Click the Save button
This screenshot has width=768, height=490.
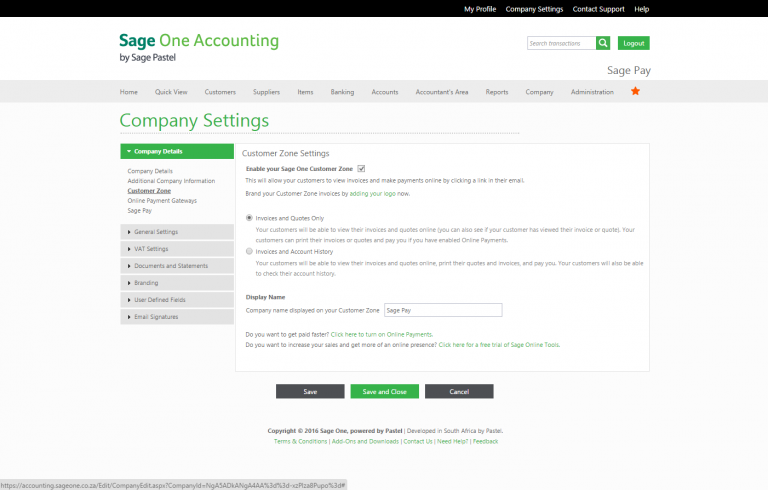[310, 392]
